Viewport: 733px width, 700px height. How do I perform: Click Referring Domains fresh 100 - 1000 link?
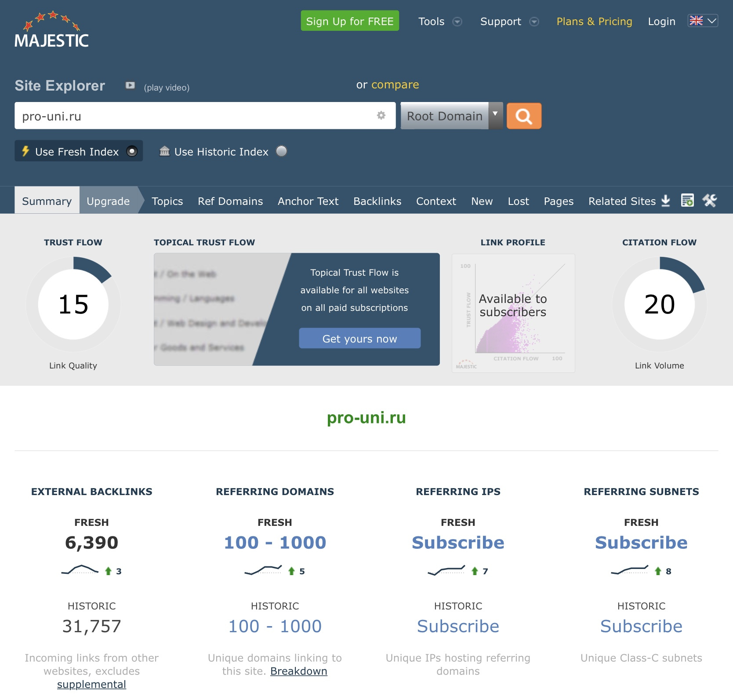[x=275, y=542]
